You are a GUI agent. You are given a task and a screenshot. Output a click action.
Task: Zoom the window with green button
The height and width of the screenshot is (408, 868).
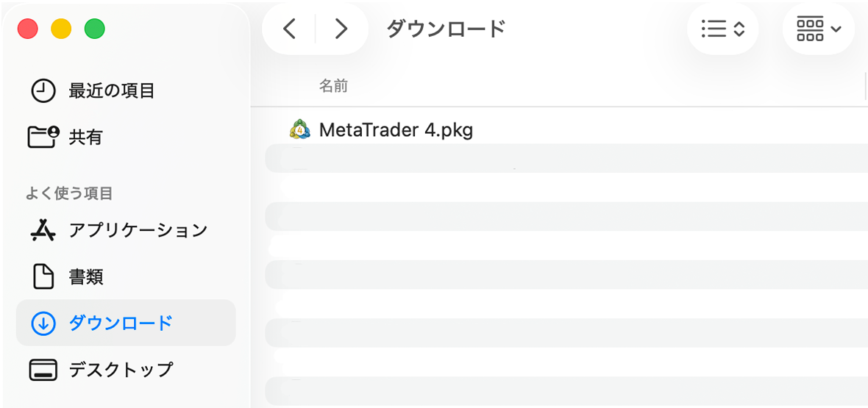pos(95,29)
